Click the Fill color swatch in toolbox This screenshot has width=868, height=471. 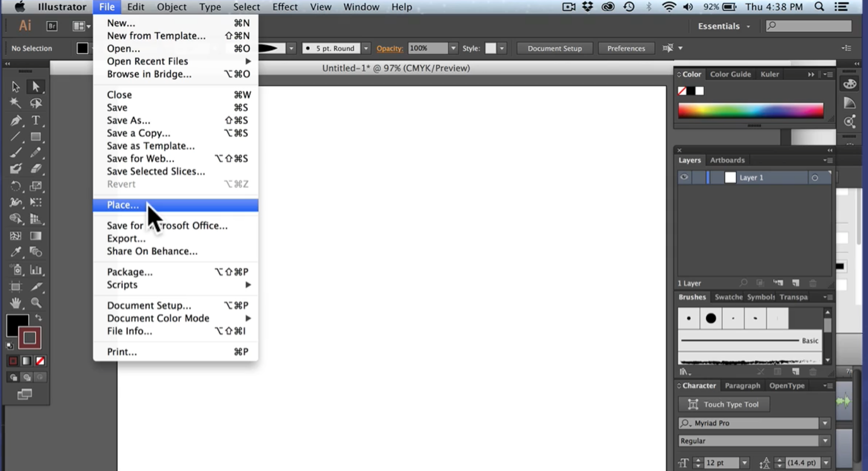17,326
